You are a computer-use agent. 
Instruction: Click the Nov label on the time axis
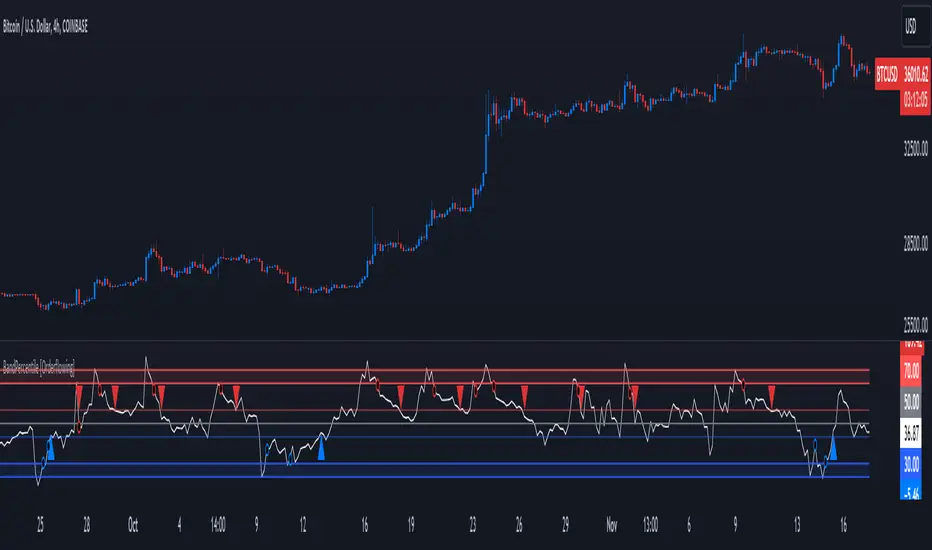[x=612, y=525]
